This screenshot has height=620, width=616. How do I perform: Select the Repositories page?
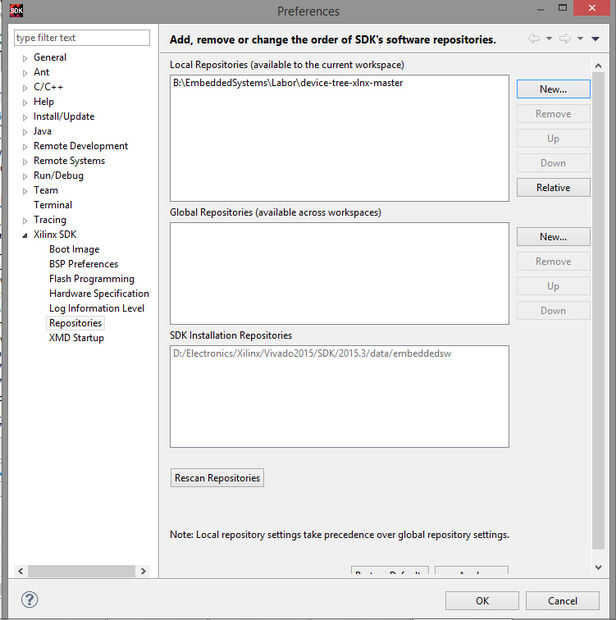click(76, 323)
